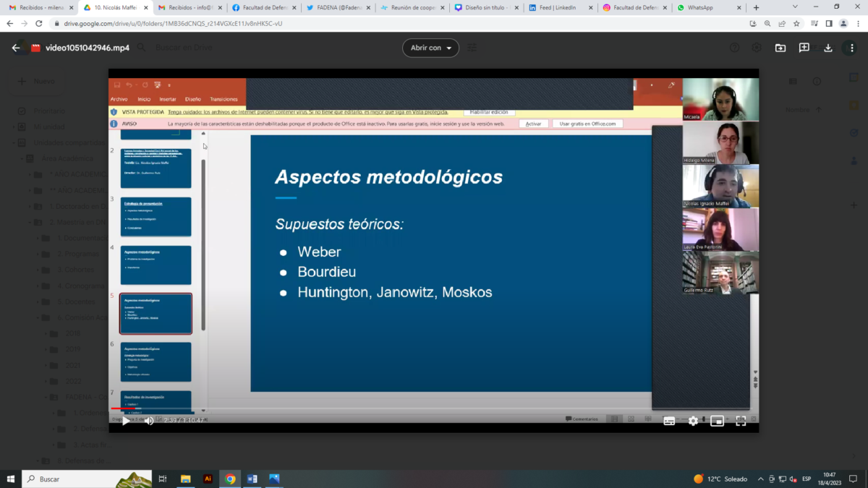Screen dimensions: 868x488
Task: Open Microsoft Word from taskbar
Action: [252, 479]
